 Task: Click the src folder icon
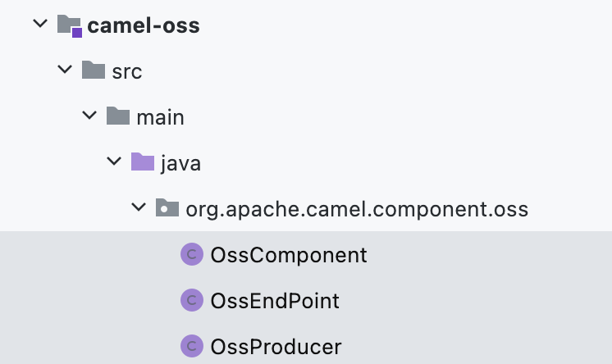coord(94,71)
